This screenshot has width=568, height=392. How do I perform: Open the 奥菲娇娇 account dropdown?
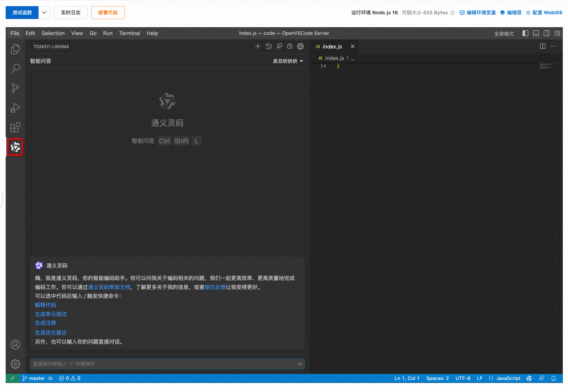click(x=288, y=61)
